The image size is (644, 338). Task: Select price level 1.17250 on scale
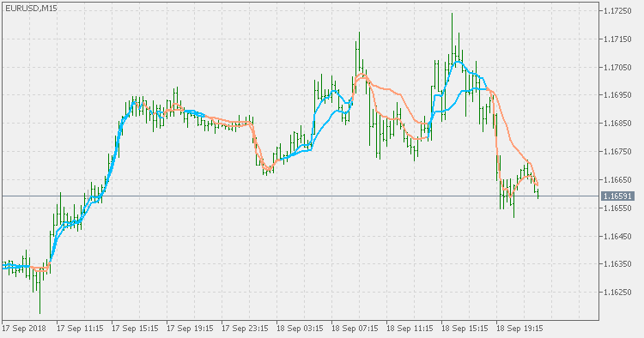(x=617, y=11)
